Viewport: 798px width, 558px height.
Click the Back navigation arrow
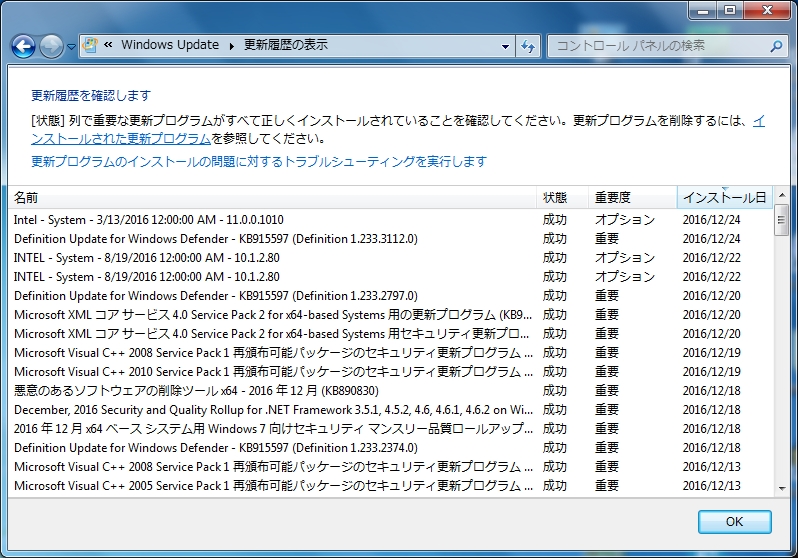tap(23, 47)
